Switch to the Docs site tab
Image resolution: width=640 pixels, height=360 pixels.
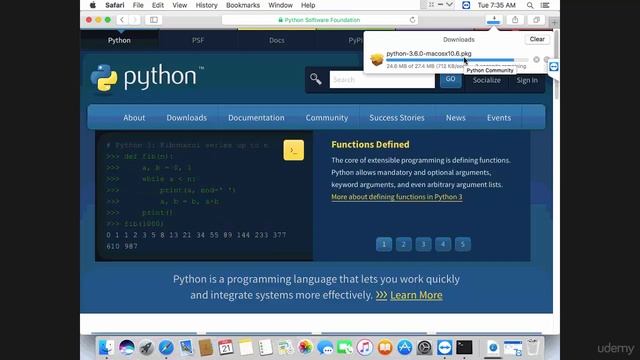pyautogui.click(x=277, y=40)
